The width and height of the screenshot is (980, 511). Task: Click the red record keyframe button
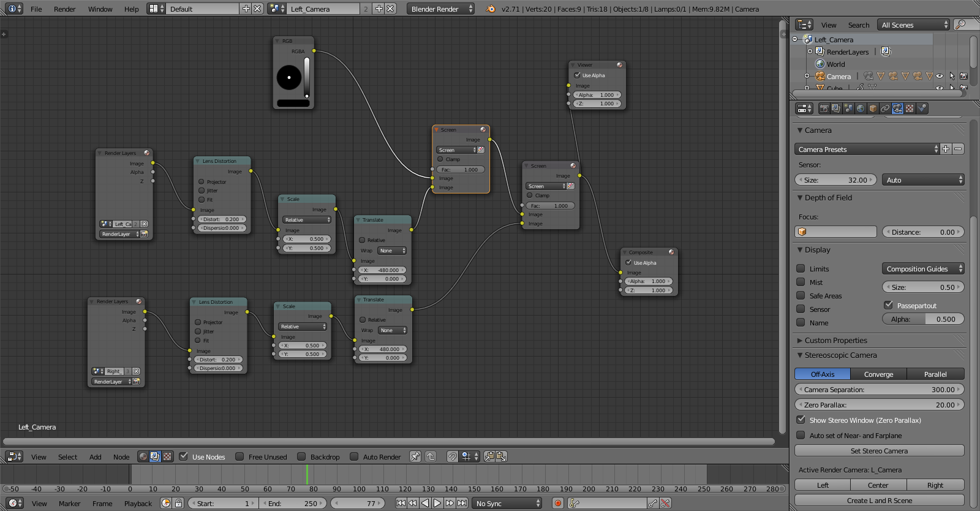(x=557, y=503)
